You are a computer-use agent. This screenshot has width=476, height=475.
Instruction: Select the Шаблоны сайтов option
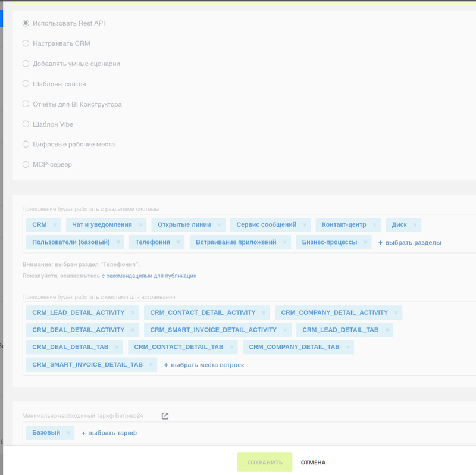pos(25,83)
